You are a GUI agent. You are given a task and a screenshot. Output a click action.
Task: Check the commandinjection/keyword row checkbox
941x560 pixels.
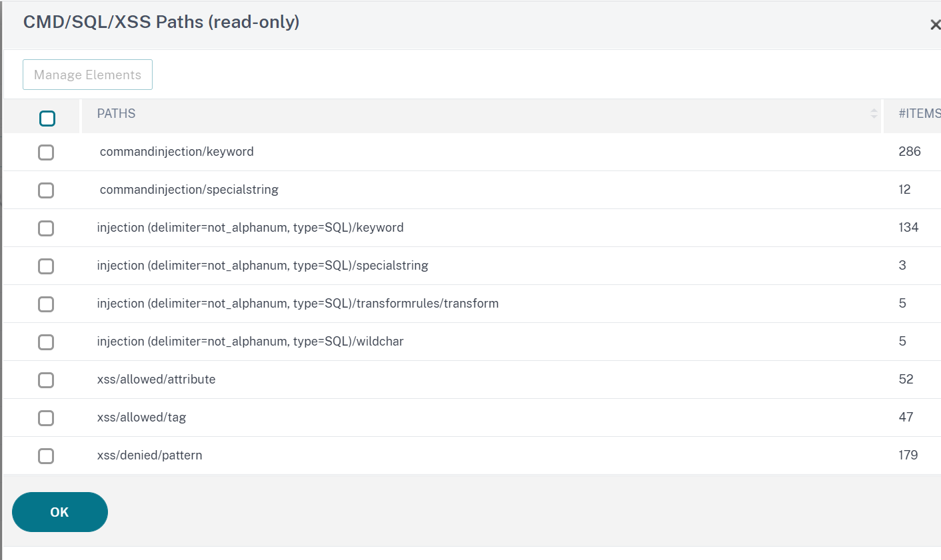pyautogui.click(x=46, y=152)
